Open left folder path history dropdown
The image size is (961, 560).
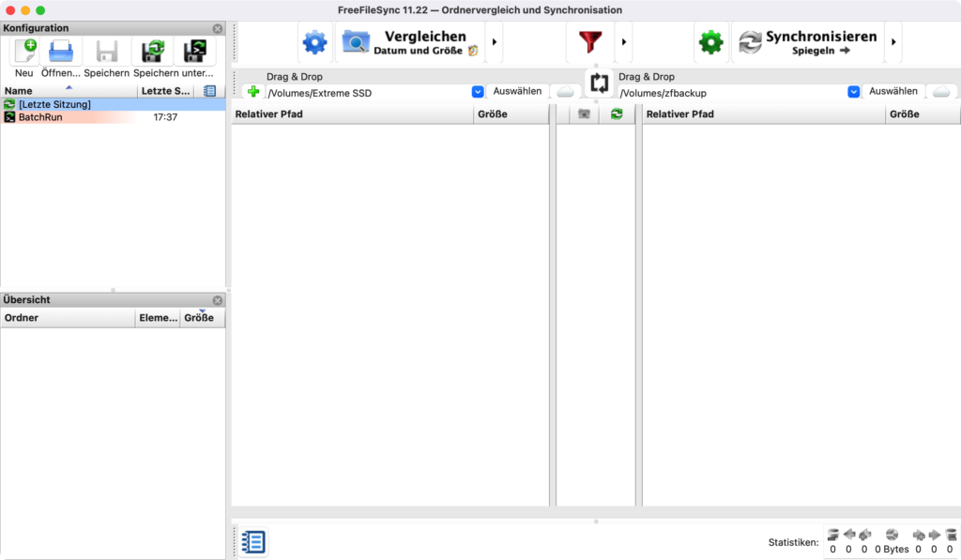click(478, 92)
